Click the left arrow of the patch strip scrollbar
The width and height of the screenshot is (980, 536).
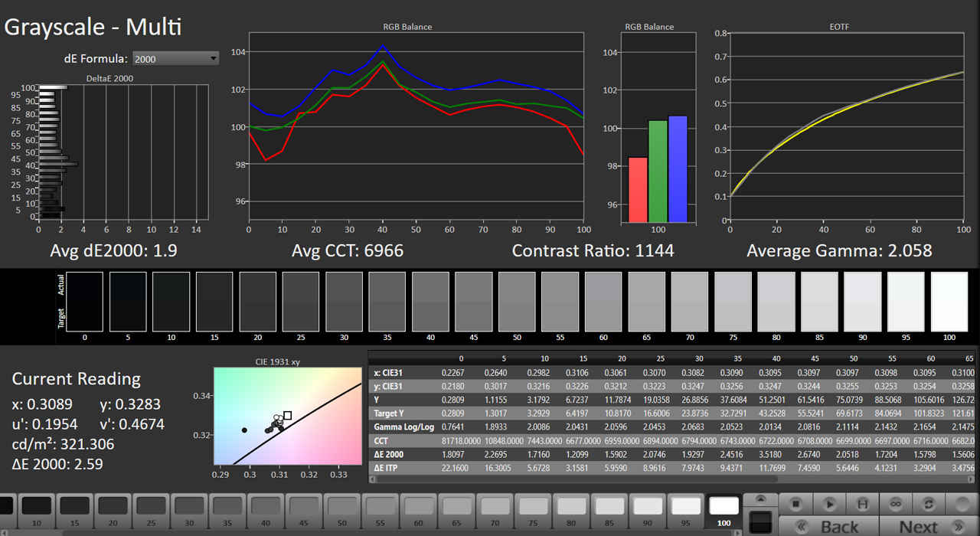point(5,532)
